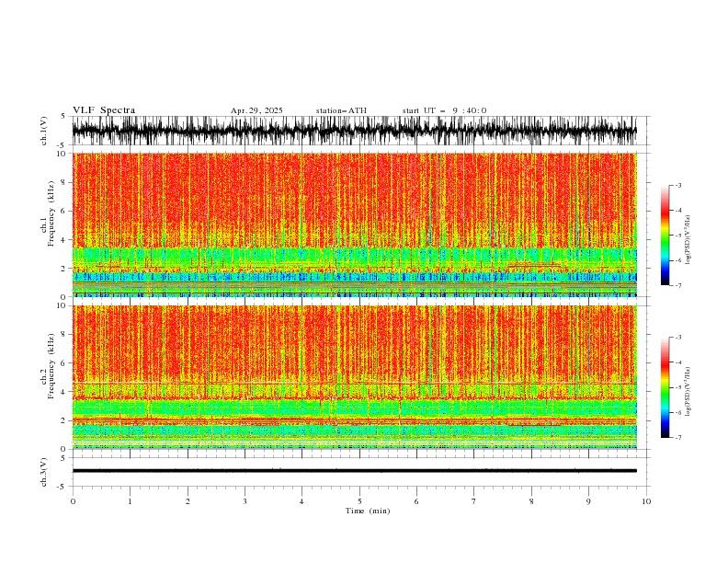Click time axis tick label '3'
728x563 pixels.
pyautogui.click(x=245, y=501)
